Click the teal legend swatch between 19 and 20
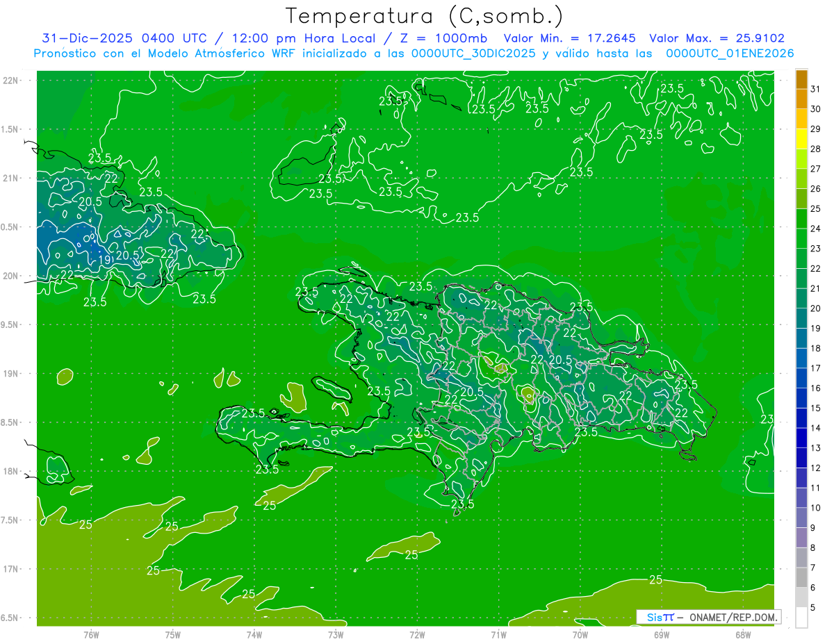The height and width of the screenshot is (644, 834). [801, 318]
